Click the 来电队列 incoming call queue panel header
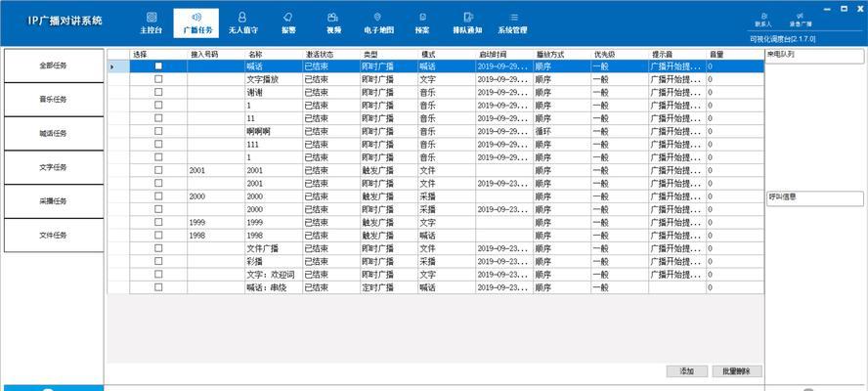The width and height of the screenshot is (868, 391). 815,56
